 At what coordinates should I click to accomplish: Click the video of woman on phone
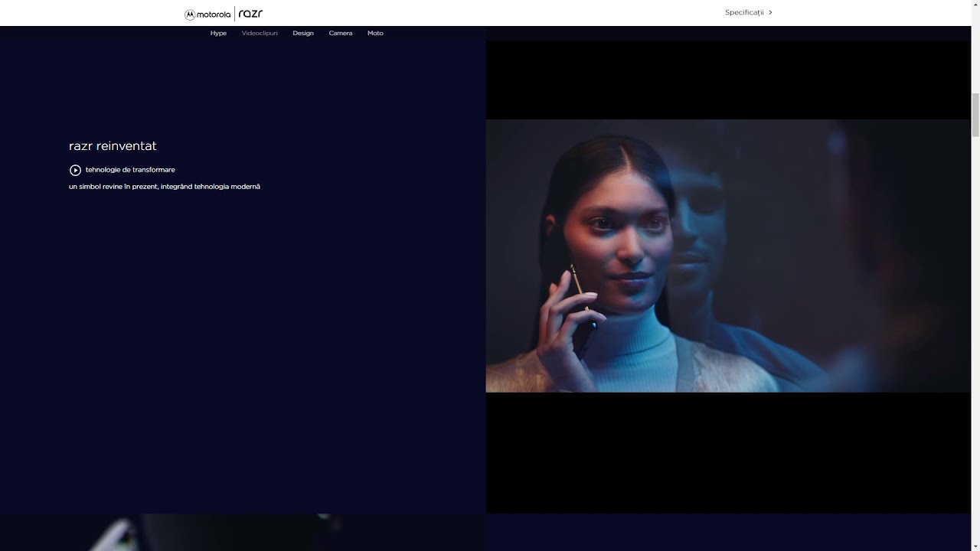click(x=728, y=256)
